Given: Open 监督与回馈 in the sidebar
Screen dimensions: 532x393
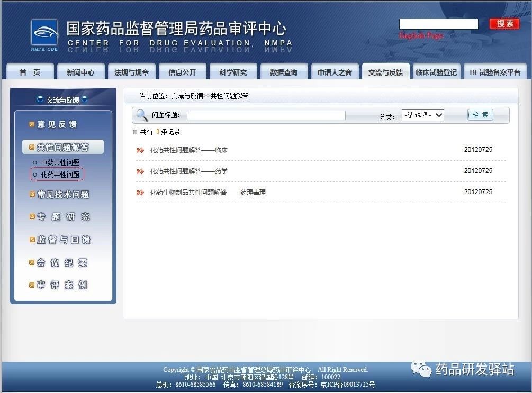Looking at the screenshot, I should point(64,240).
